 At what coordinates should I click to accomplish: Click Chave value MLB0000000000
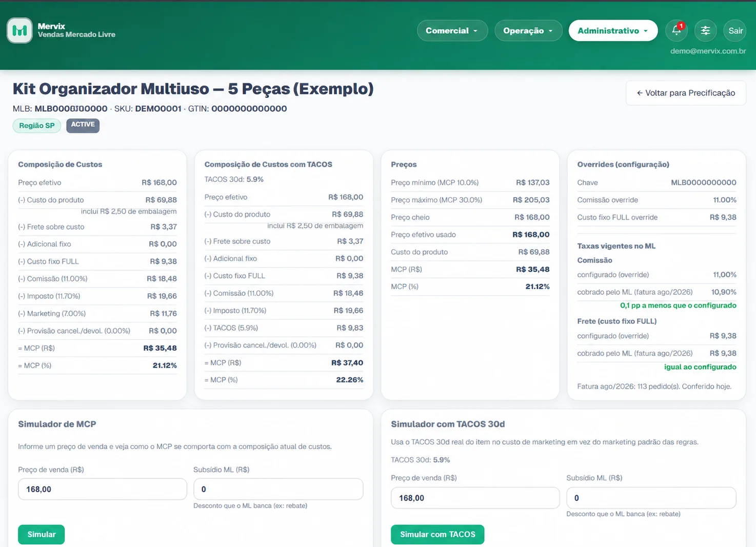click(x=704, y=183)
